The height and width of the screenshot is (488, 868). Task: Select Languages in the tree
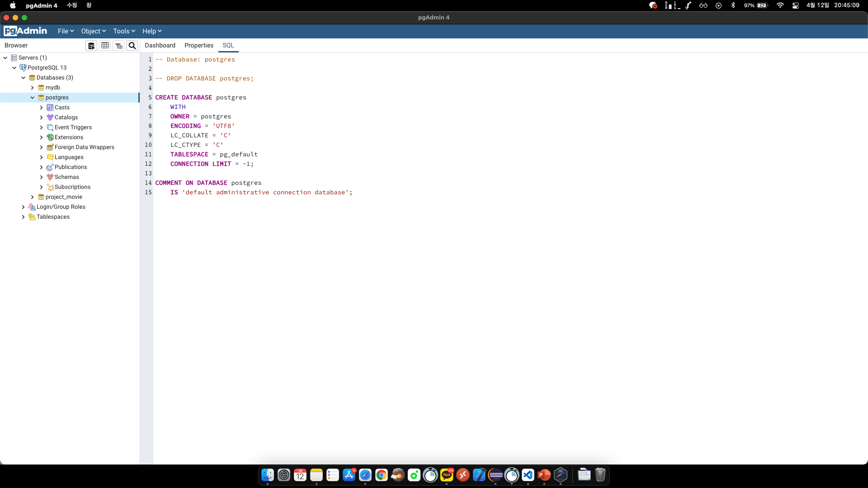point(69,157)
